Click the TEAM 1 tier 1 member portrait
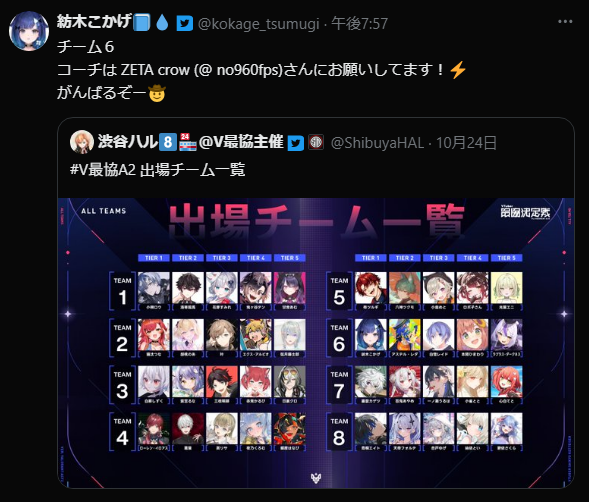Screen dimensions: 589x502 pos(154,290)
